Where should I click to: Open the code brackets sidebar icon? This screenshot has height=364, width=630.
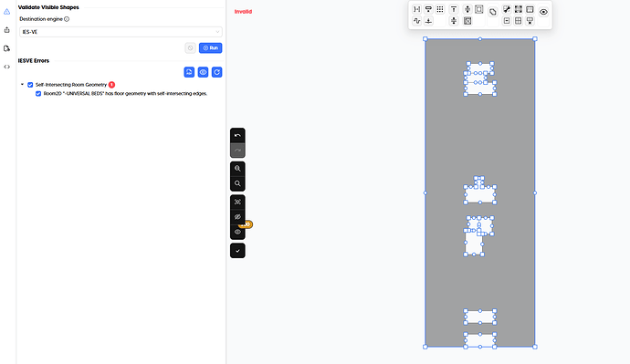tap(6, 67)
